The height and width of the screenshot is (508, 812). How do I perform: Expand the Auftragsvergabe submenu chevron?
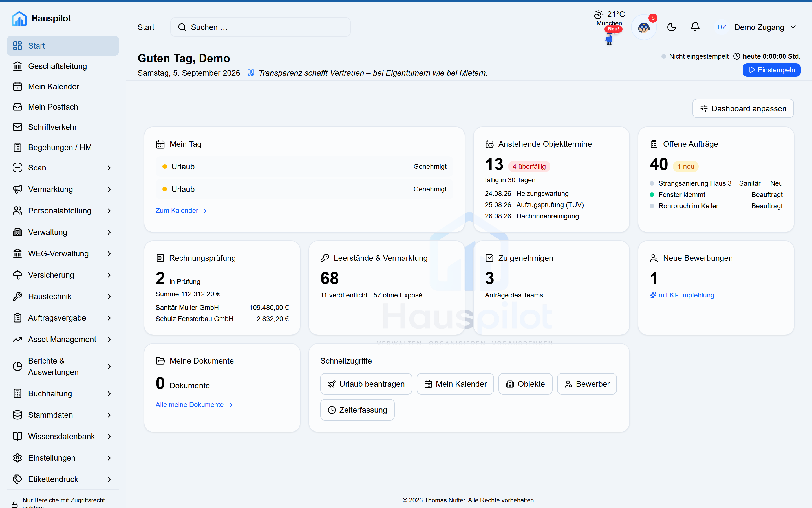pos(109,318)
